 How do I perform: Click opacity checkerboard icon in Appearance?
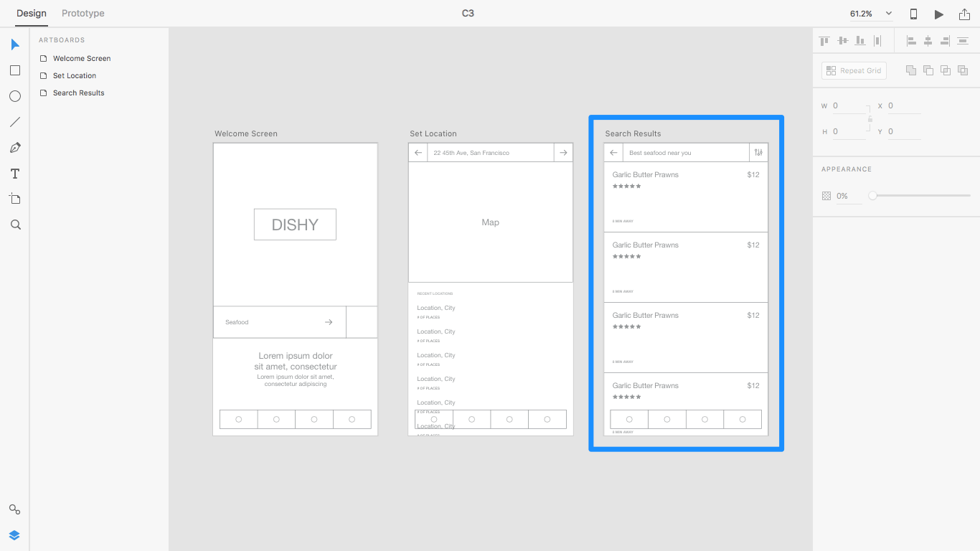coord(826,196)
